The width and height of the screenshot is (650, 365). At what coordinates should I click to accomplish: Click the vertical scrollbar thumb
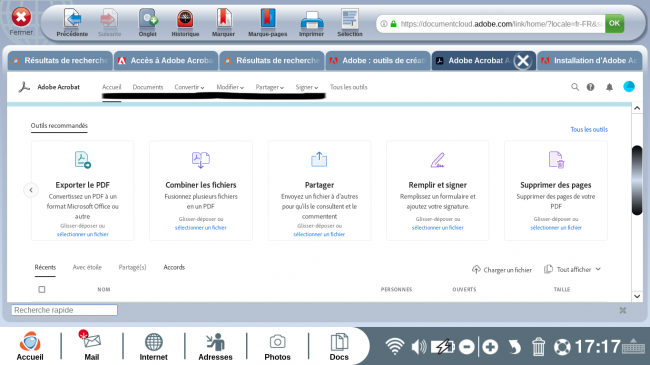(x=637, y=180)
